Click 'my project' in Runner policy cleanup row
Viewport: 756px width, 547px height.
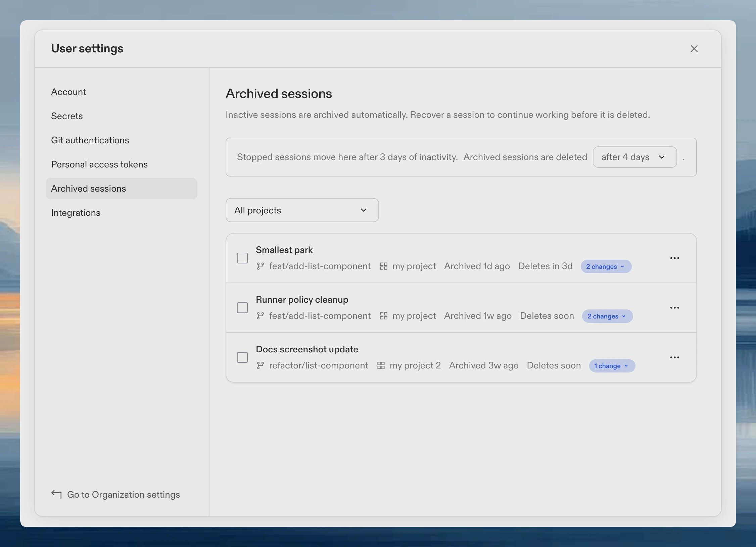coord(414,316)
